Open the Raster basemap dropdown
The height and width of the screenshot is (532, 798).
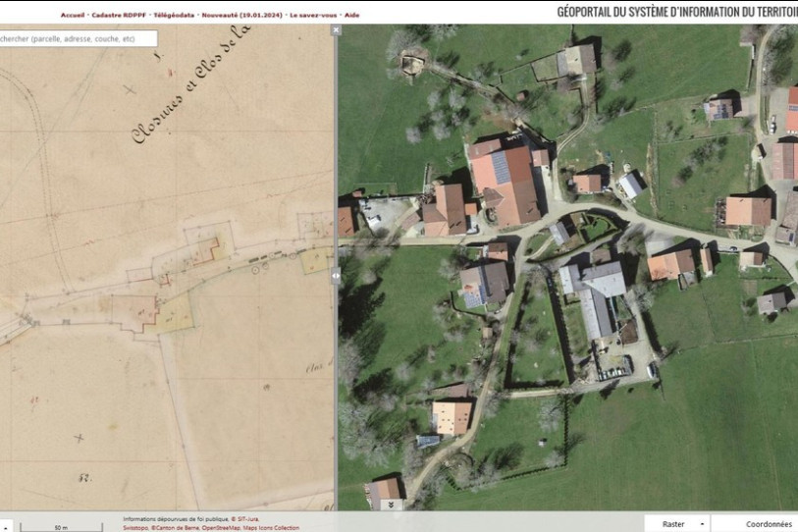676,524
